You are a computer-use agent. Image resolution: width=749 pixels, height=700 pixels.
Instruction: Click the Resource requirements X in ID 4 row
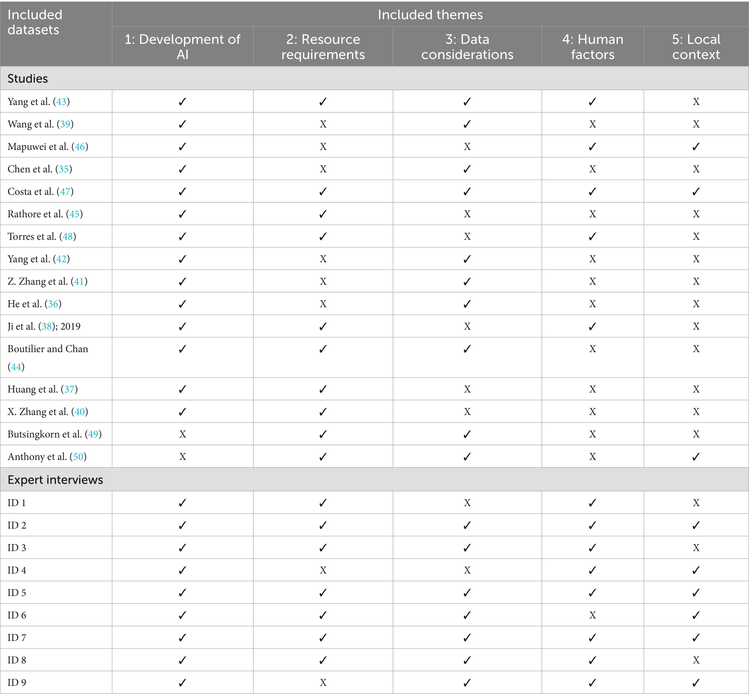pyautogui.click(x=323, y=570)
